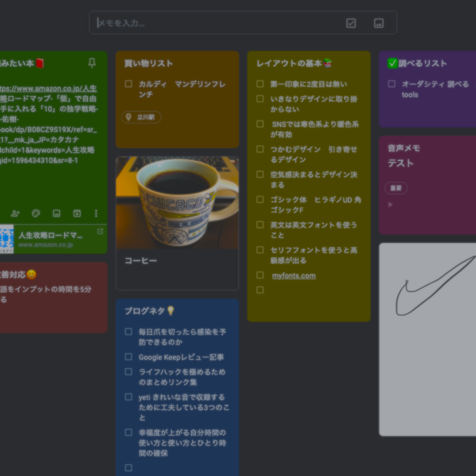This screenshot has width=476, height=476.
Task: Click the new checklist icon in note bar
Action: 351,23
